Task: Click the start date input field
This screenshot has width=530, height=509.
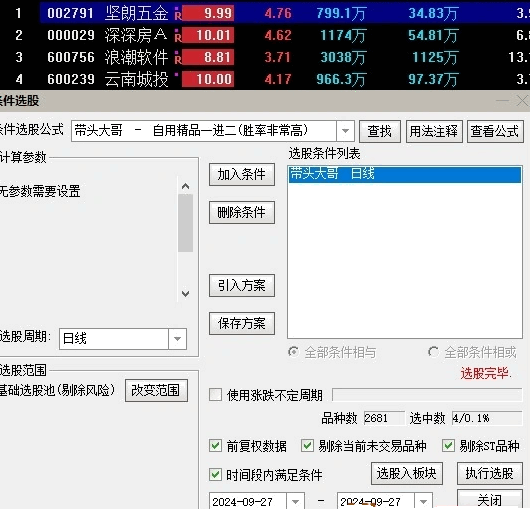Action: [247, 502]
